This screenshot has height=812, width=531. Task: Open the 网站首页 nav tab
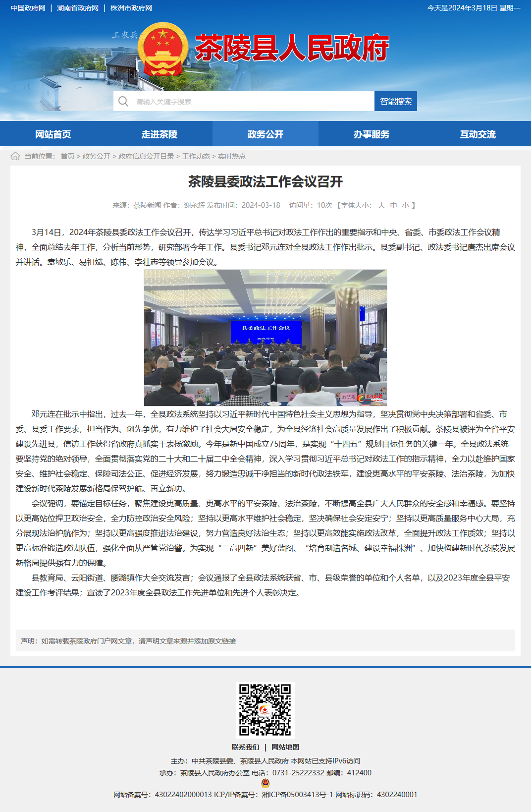point(53,134)
